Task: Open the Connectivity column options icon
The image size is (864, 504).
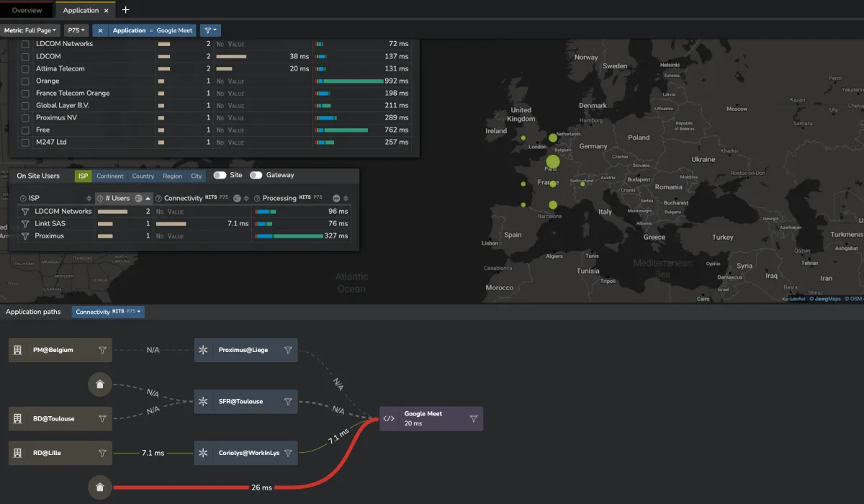Action: click(x=237, y=198)
